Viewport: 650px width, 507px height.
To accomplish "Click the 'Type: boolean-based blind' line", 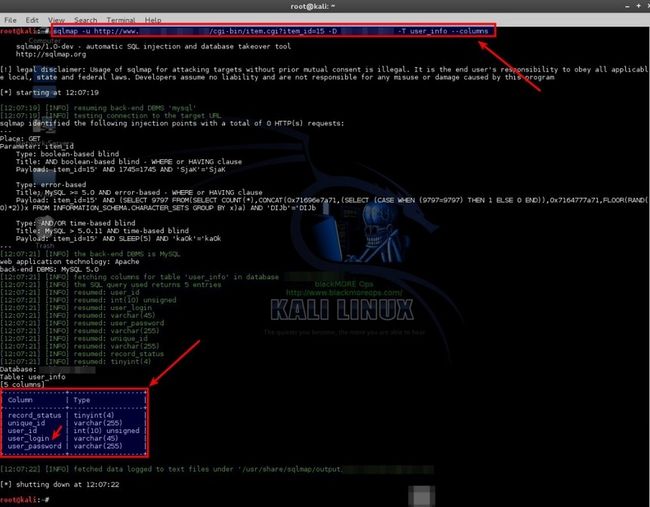I will pyautogui.click(x=68, y=154).
